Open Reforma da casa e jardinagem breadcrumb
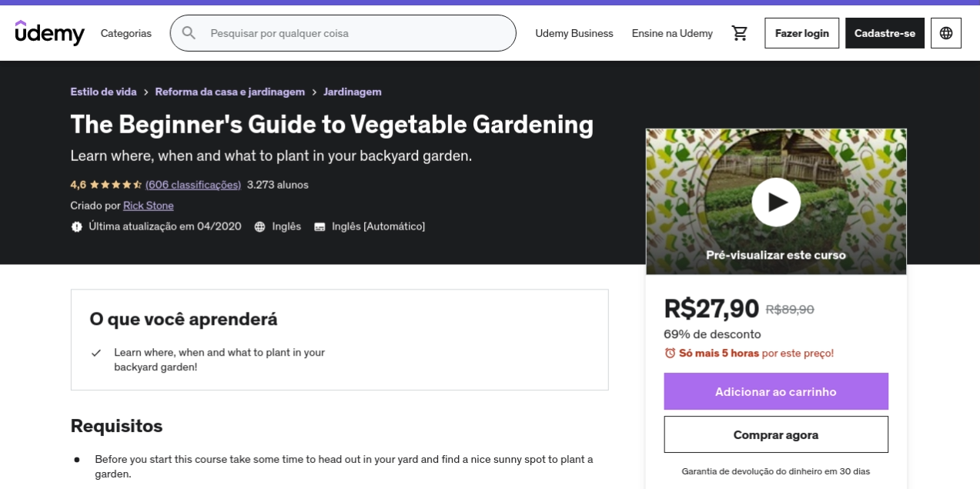Screen dimensions: 980x489 click(230, 92)
